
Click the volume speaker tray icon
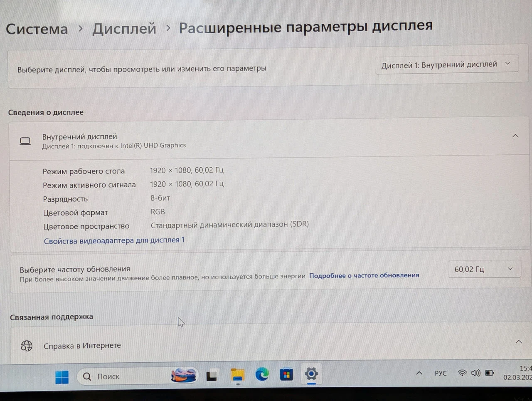[475, 373]
